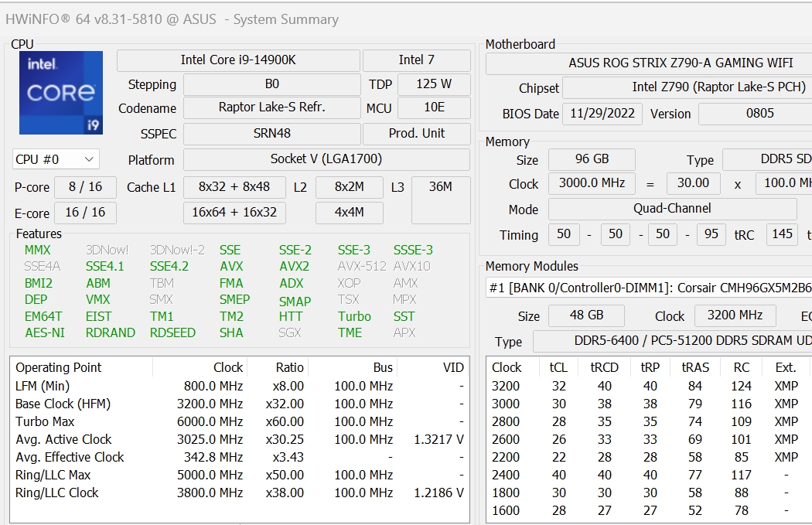Open the CPU #0 selector dropdown
Image resolution: width=812 pixels, height=525 pixels.
(x=56, y=159)
